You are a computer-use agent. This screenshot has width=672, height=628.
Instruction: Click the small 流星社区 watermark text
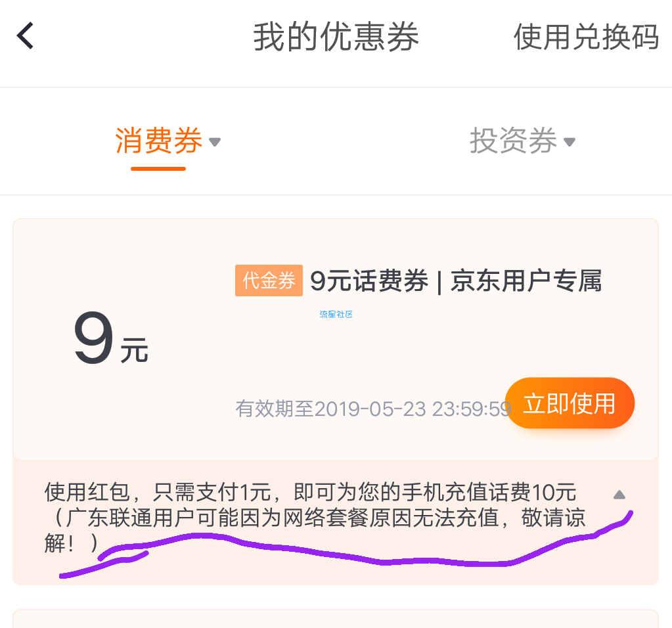tap(336, 314)
